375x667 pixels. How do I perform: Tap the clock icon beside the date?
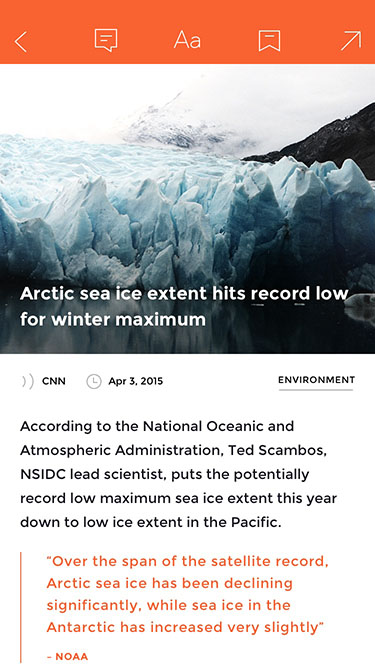(94, 381)
